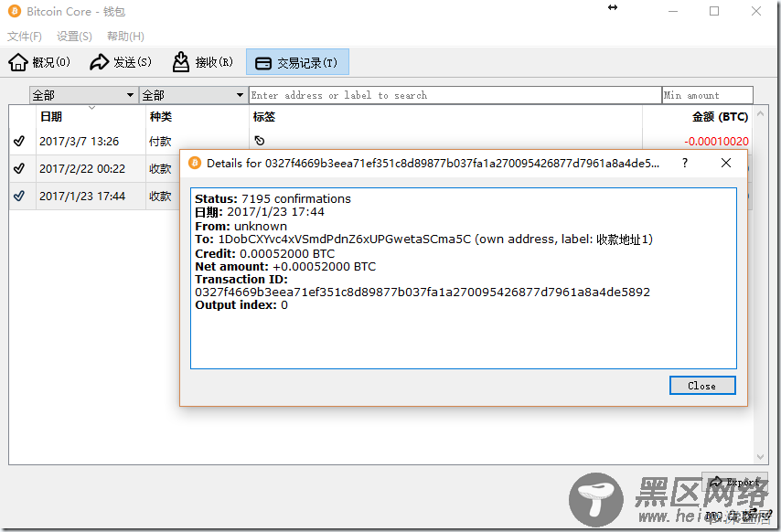Minimize the Bitcoin Core window
Image resolution: width=781 pixels, height=532 pixels.
point(673,11)
